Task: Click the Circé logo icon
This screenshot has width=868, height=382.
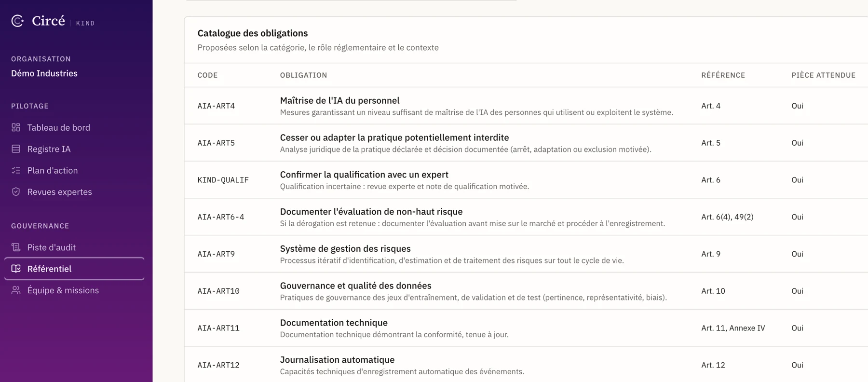Action: click(x=17, y=21)
